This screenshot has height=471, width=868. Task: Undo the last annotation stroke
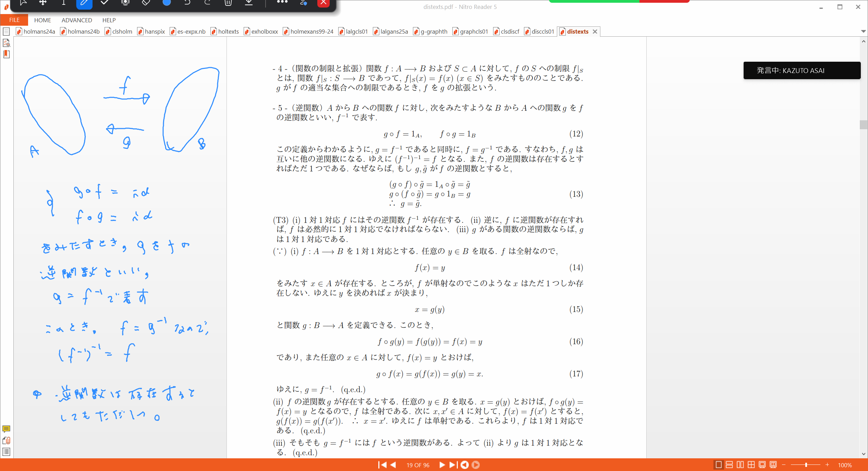[187, 3]
